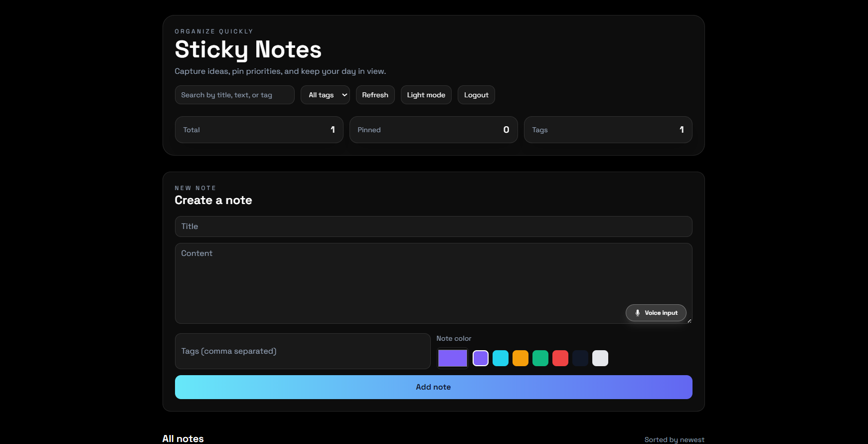Click the note Title input field
The width and height of the screenshot is (868, 444).
coord(433,226)
